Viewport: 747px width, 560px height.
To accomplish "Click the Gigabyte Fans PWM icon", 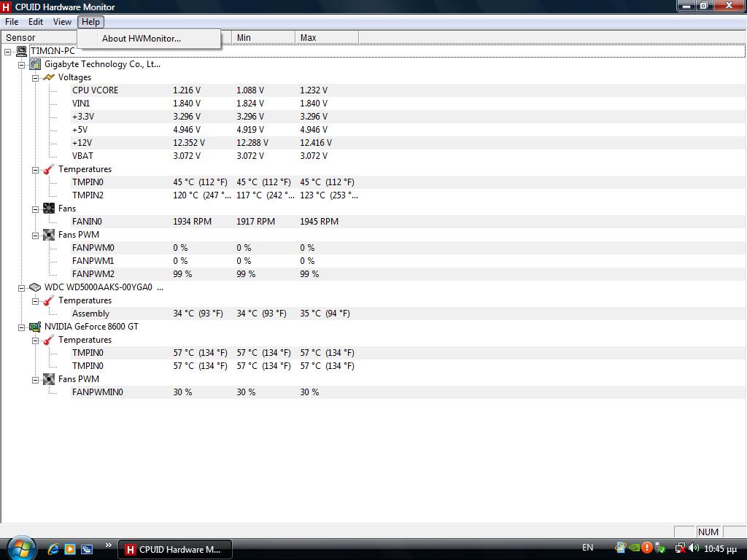I will 49,235.
